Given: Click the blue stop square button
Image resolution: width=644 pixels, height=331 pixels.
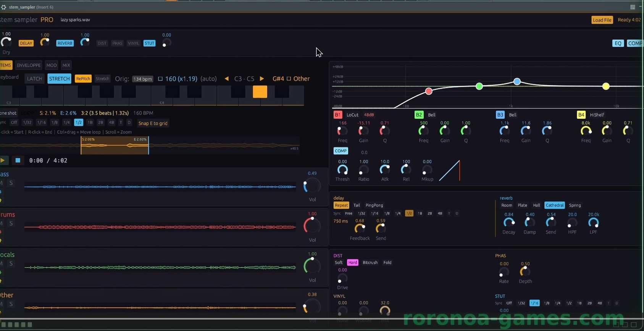Looking at the screenshot, I should click(x=18, y=160).
